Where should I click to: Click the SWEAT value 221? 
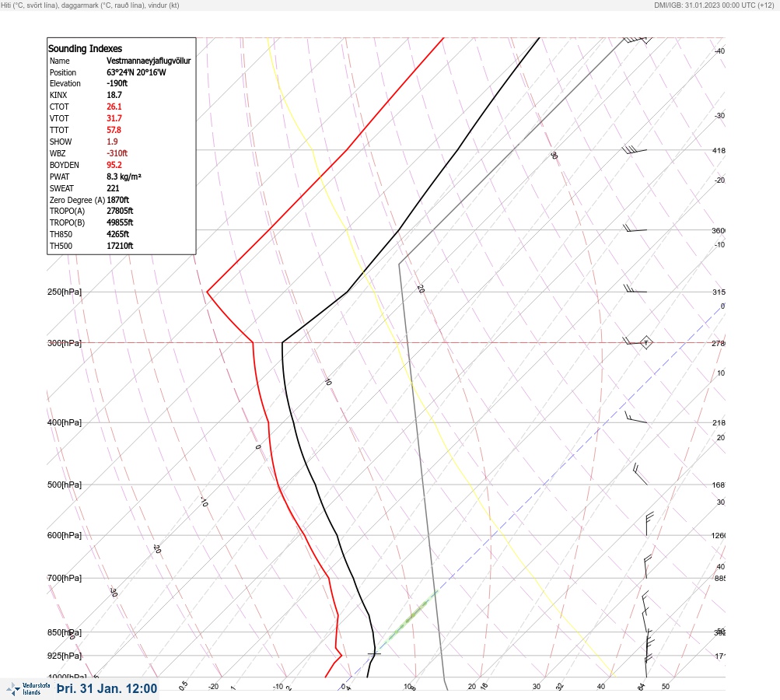click(x=113, y=188)
